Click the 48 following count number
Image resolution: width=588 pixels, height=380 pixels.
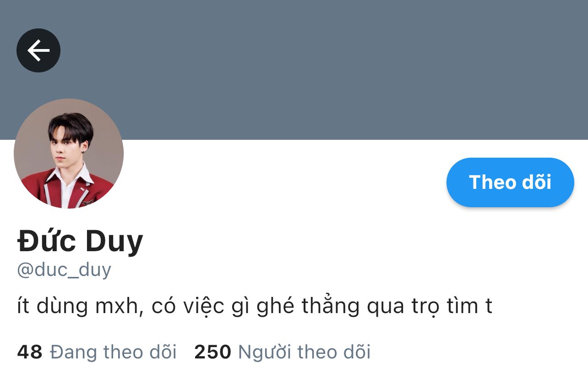30,352
